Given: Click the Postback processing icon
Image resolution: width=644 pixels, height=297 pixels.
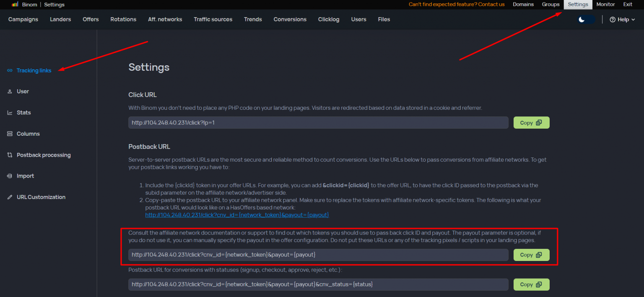Looking at the screenshot, I should [10, 155].
